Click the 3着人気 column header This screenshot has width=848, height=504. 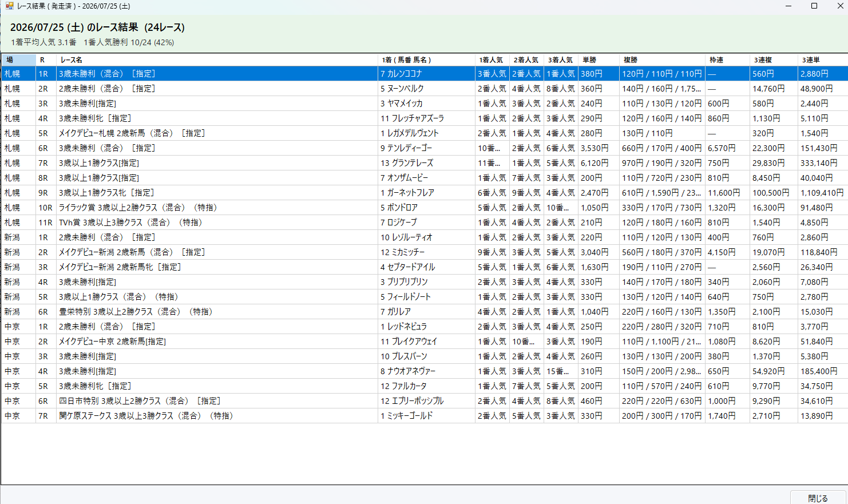pyautogui.click(x=561, y=59)
